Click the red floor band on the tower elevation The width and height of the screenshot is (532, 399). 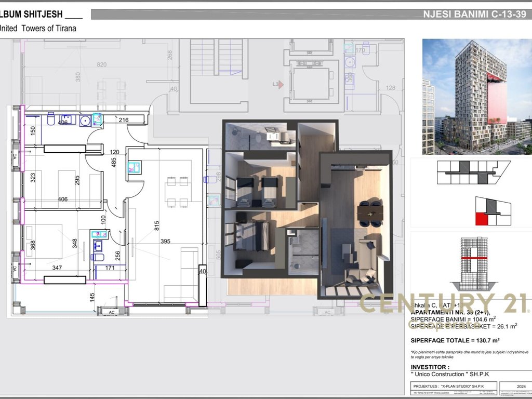(x=473, y=257)
